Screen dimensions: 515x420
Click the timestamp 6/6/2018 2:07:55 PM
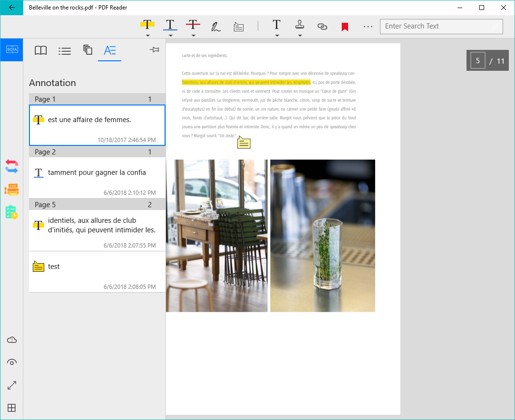[x=130, y=246]
